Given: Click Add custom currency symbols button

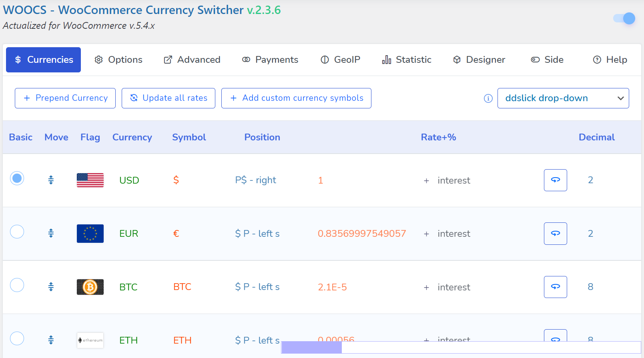Looking at the screenshot, I should (296, 98).
